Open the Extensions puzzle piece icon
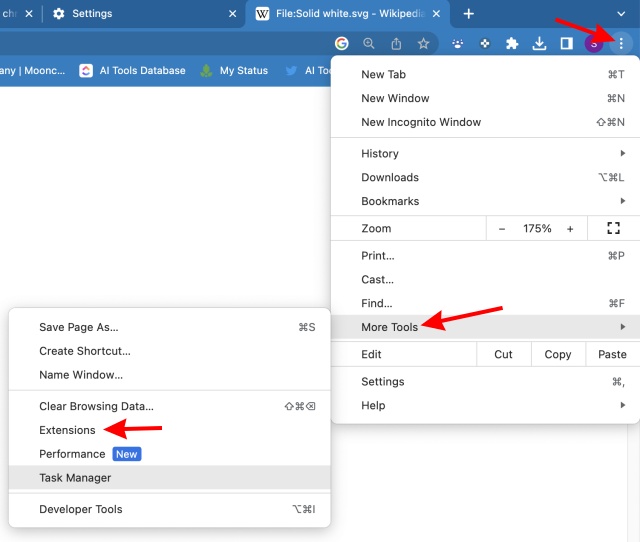This screenshot has height=542, width=640. (x=513, y=43)
